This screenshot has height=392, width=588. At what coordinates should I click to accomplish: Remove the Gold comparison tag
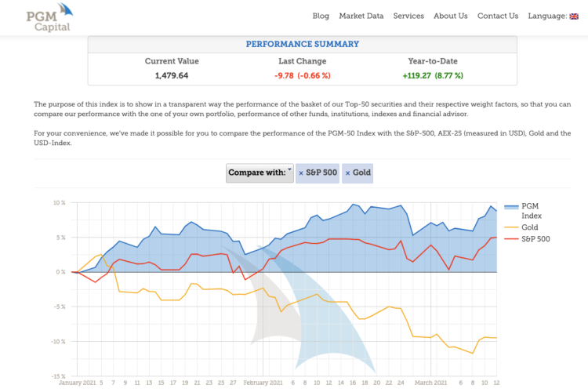[347, 172]
